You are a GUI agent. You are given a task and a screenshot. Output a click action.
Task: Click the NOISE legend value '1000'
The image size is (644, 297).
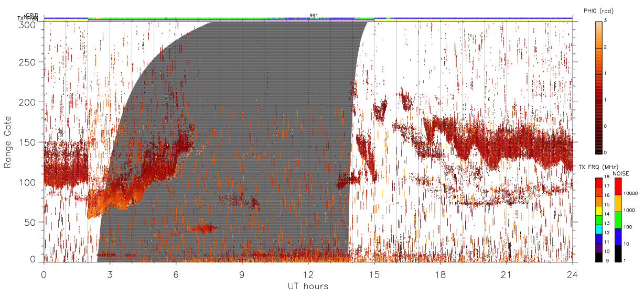point(629,210)
